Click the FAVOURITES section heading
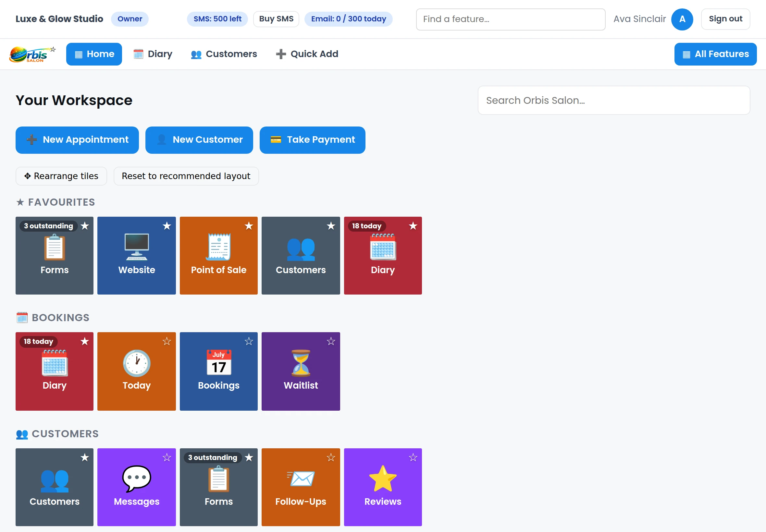Image resolution: width=766 pixels, height=532 pixels. pyautogui.click(x=56, y=202)
